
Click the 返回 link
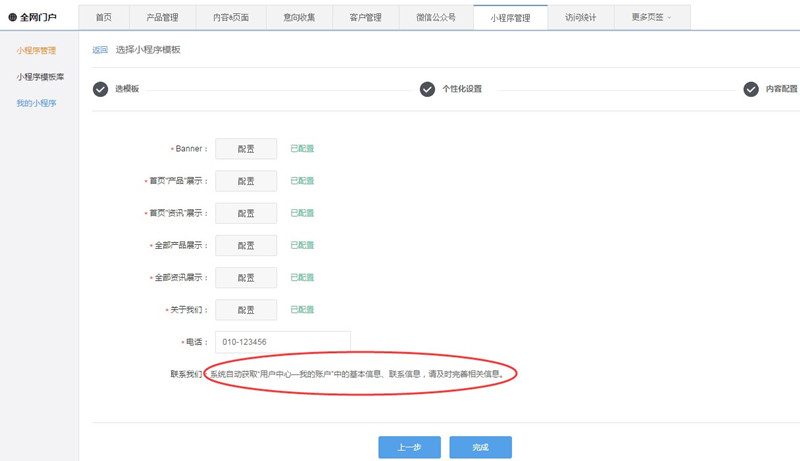tap(99, 50)
